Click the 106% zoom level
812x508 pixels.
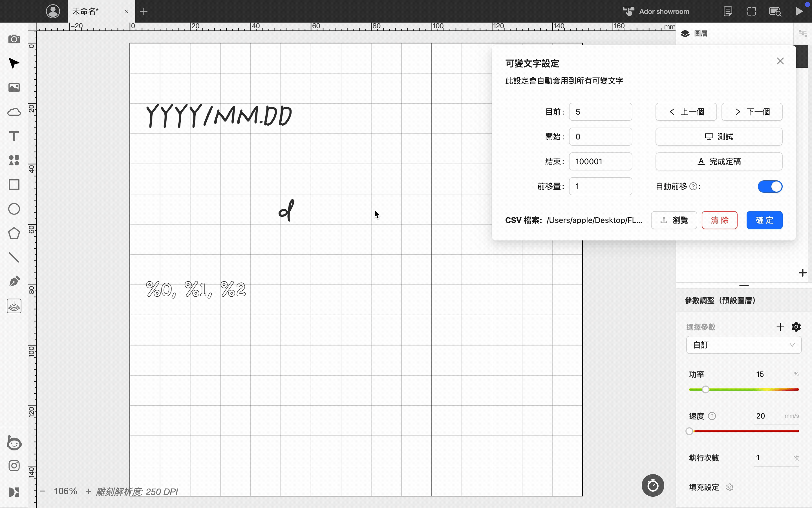[x=65, y=491]
